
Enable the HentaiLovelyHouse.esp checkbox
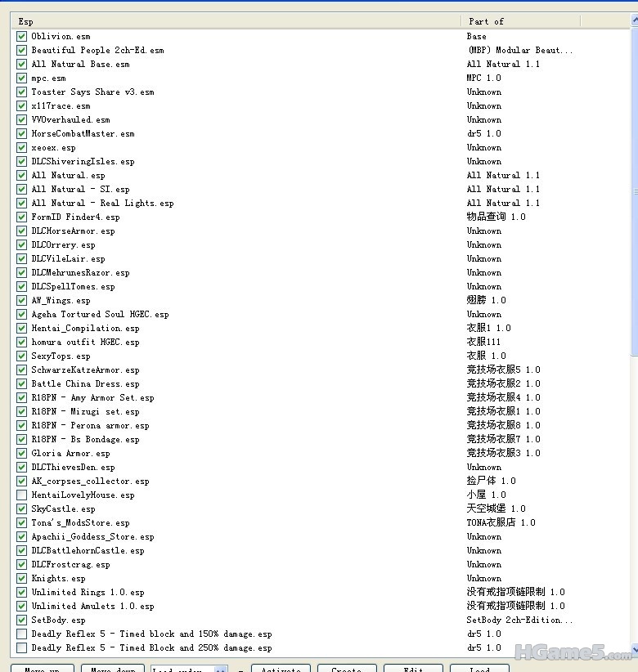(21, 495)
